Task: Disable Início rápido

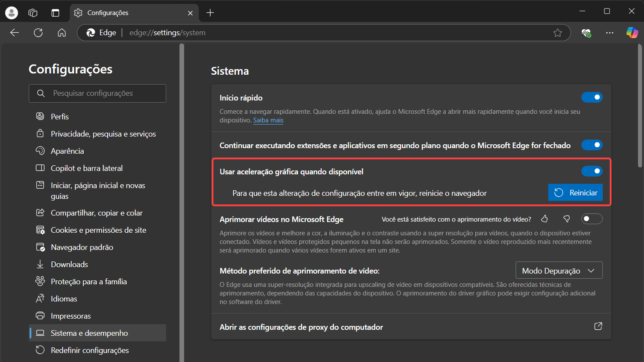Action: (x=592, y=97)
